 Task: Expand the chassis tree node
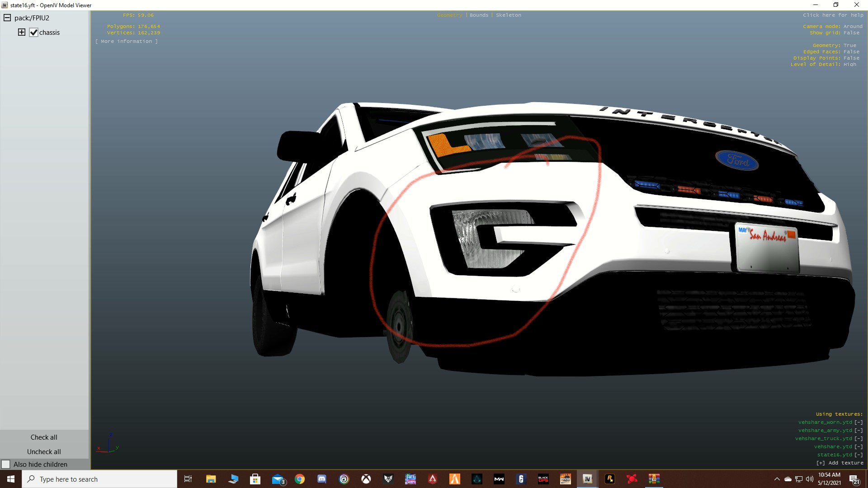click(x=21, y=32)
